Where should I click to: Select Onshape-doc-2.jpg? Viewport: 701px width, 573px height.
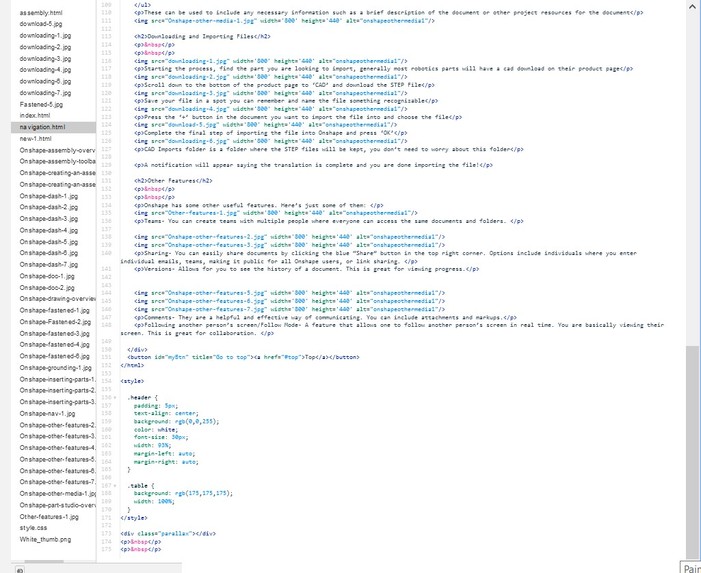pos(47,288)
